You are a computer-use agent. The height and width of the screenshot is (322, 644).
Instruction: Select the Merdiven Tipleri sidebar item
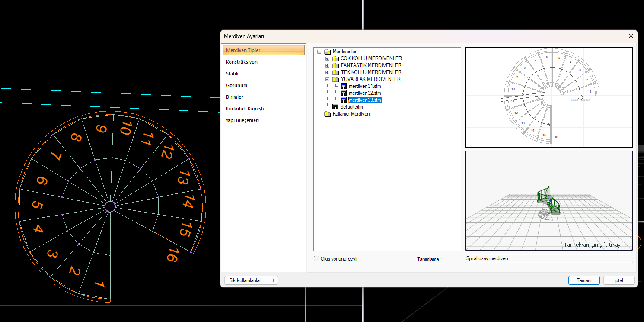[264, 50]
